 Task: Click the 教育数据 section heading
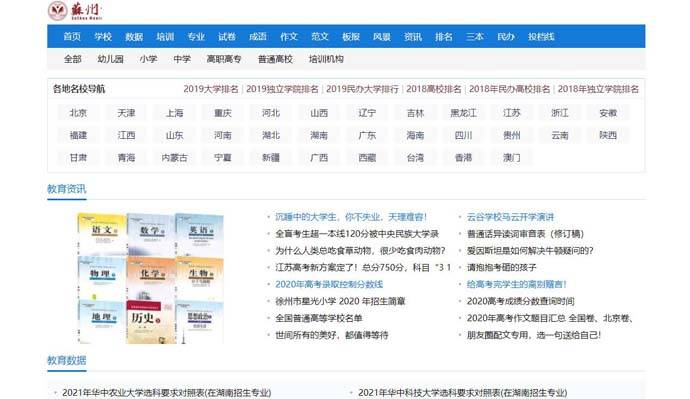point(66,360)
